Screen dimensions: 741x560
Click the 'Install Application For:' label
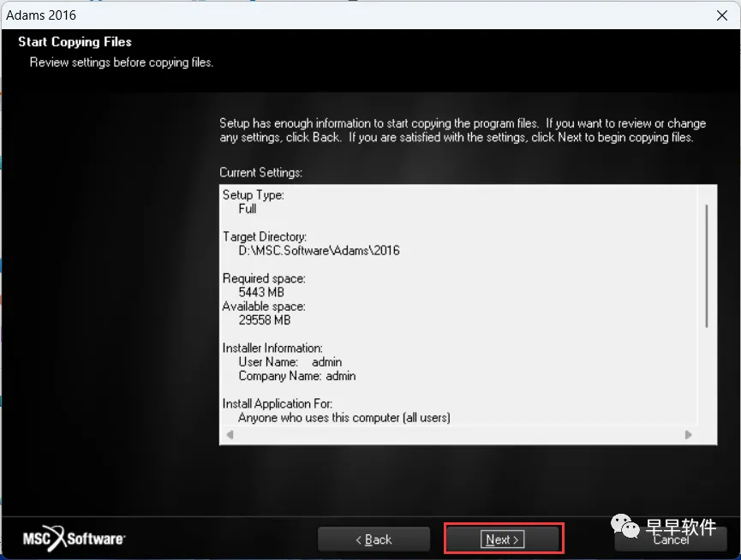pos(278,403)
